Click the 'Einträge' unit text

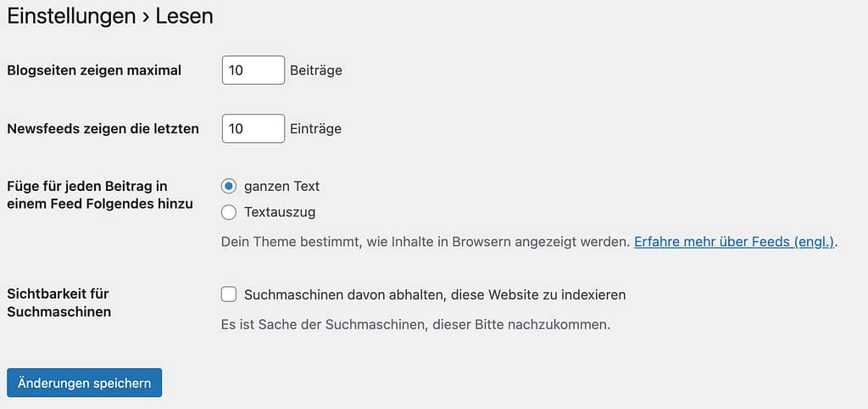pos(315,129)
